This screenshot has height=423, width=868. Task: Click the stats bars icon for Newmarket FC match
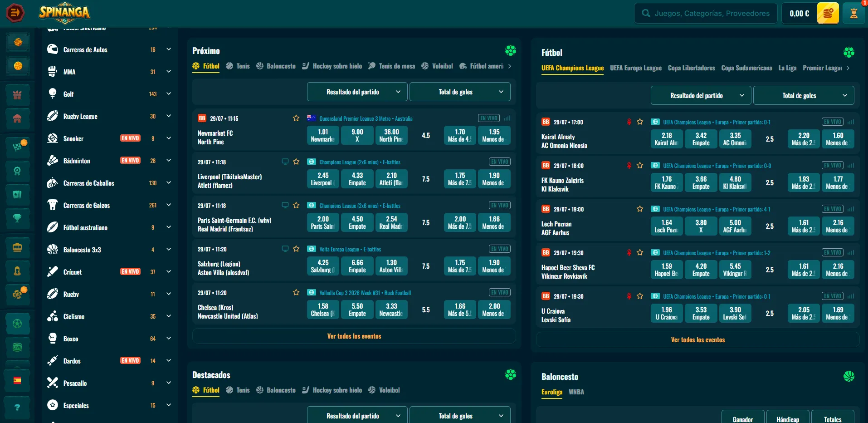pyautogui.click(x=507, y=118)
